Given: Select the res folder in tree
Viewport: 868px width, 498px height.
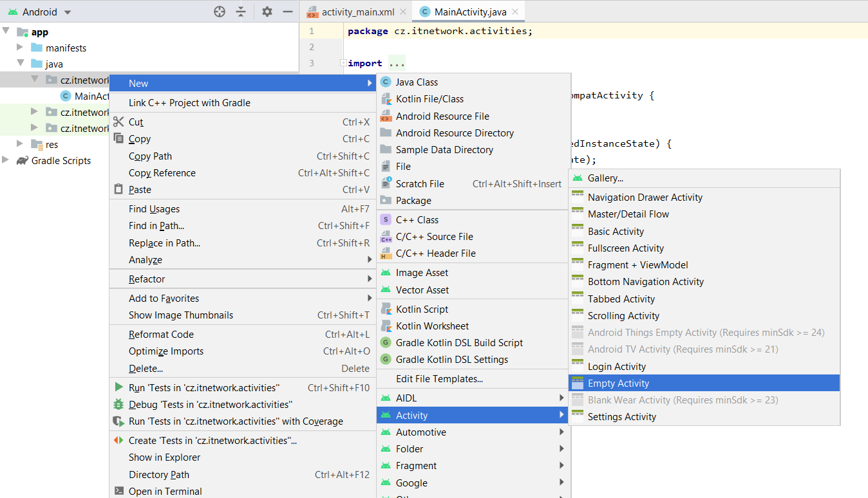Looking at the screenshot, I should pyautogui.click(x=52, y=145).
